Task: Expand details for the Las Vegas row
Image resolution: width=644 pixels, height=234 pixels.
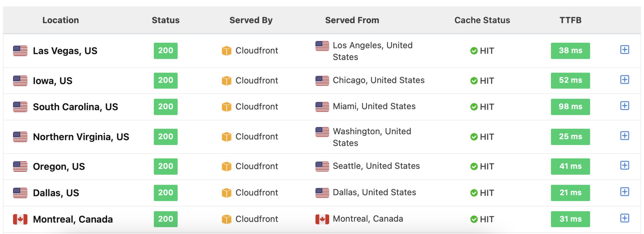Action: 624,50
